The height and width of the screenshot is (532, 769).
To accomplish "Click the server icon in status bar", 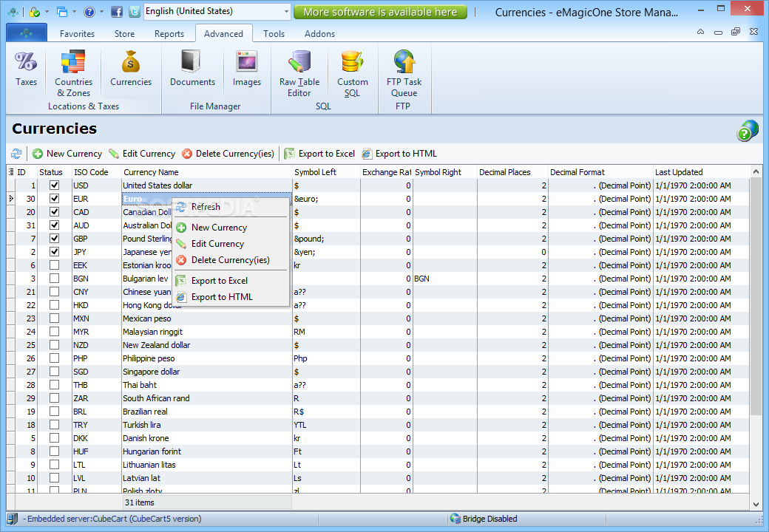I will tap(13, 518).
